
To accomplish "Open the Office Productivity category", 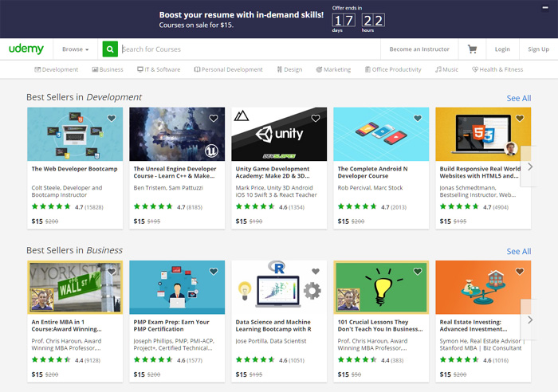I will [x=393, y=69].
